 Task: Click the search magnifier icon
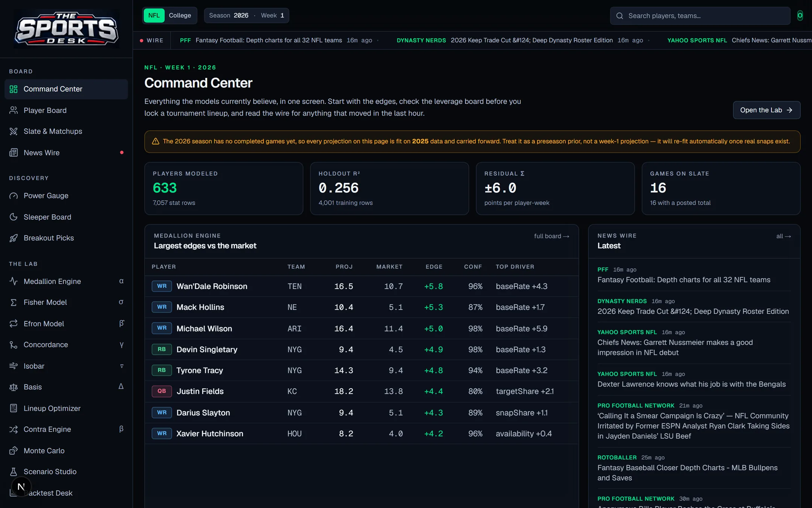(x=620, y=16)
